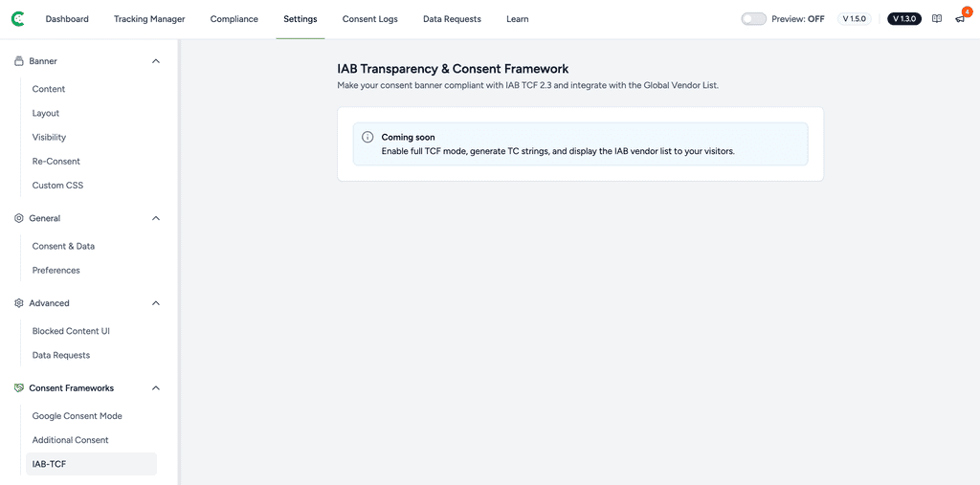This screenshot has width=980, height=485.
Task: Click the Preview: OFF label
Action: pyautogui.click(x=798, y=19)
